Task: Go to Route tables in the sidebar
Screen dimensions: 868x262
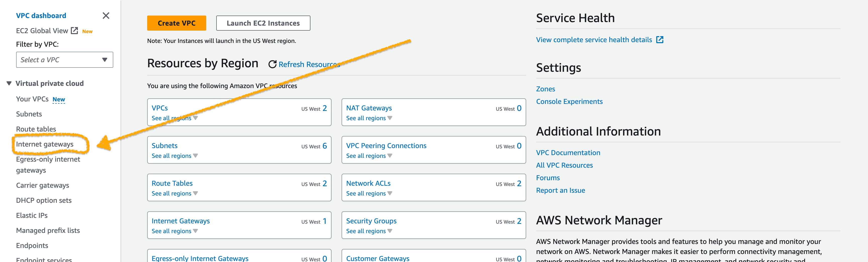Action: tap(36, 129)
